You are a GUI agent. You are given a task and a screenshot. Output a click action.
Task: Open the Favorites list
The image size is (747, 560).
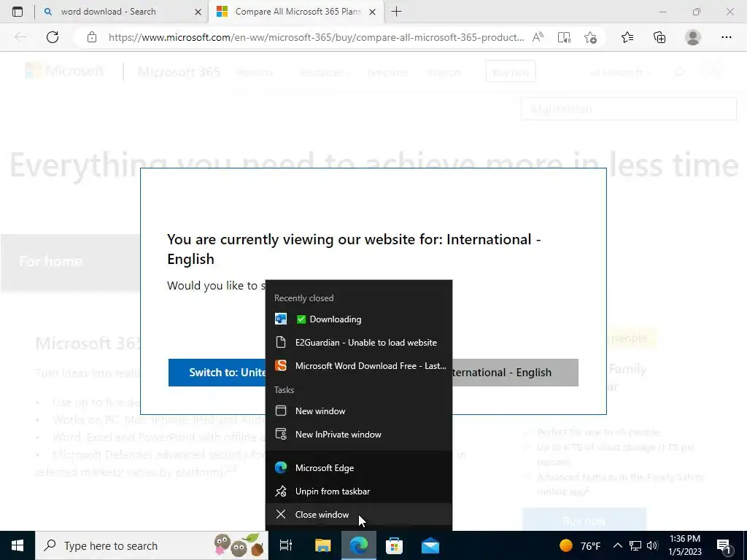tap(627, 37)
